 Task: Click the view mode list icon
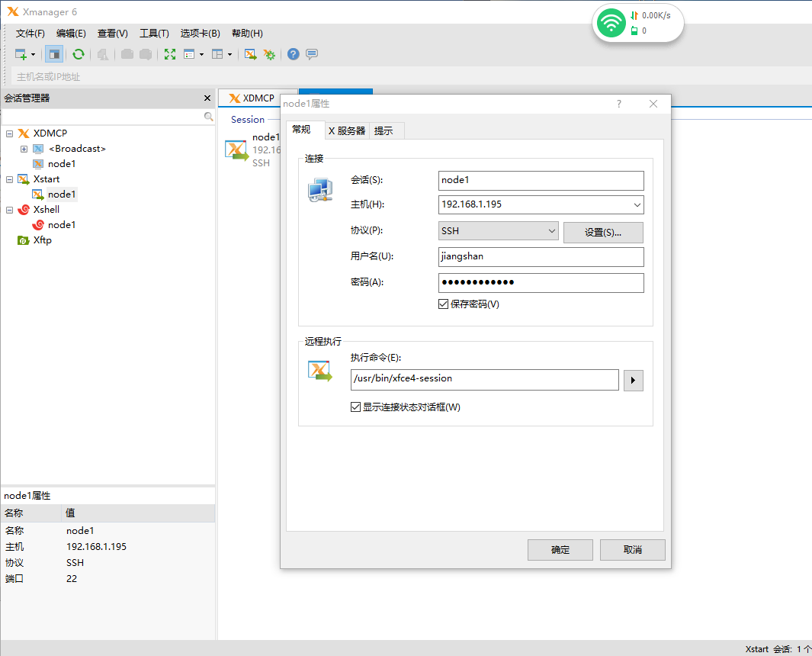(x=189, y=54)
